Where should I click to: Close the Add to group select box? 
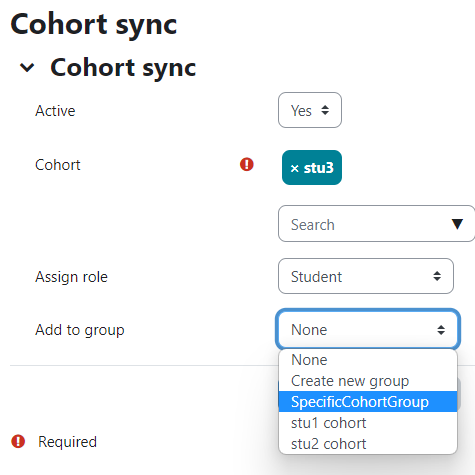368,329
